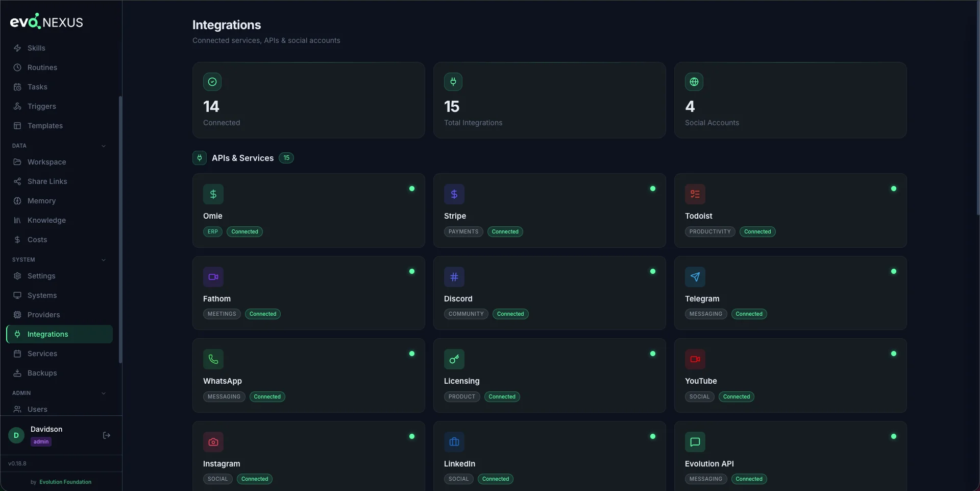Collapse the DATA sidebar section
The image size is (980, 491).
tap(104, 146)
